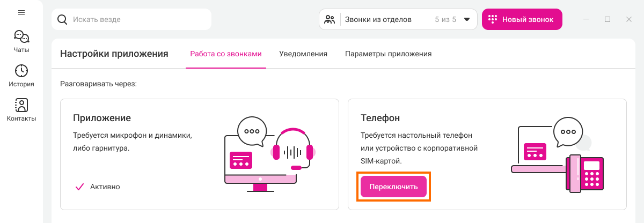Open the Контакты sidebar icon
The image size is (644, 223).
point(21,105)
